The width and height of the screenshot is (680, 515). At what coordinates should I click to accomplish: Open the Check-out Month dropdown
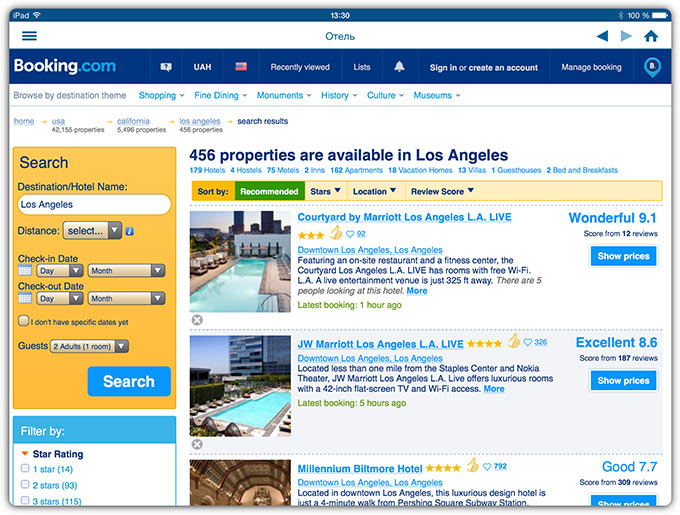pyautogui.click(x=126, y=298)
